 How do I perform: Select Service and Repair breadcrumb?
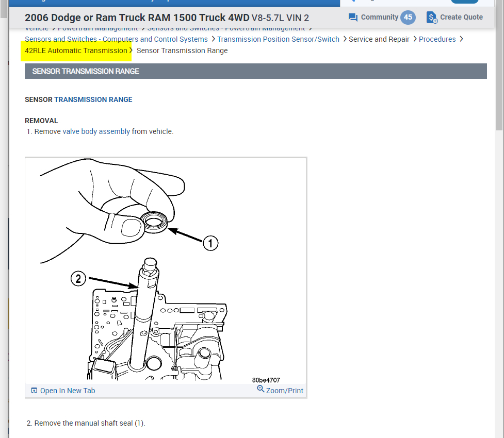point(379,39)
